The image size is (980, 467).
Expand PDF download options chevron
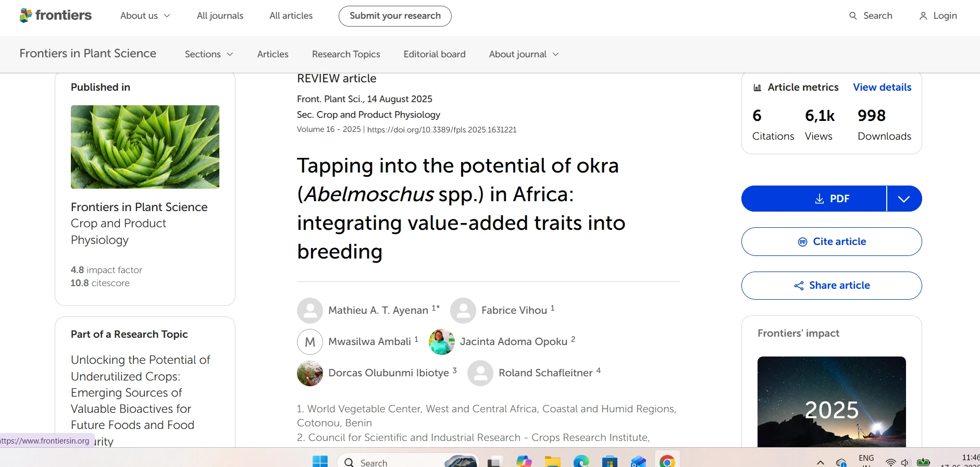point(904,199)
